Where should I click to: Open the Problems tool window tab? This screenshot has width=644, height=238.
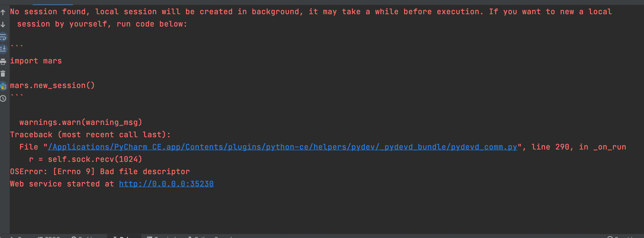coord(83,237)
